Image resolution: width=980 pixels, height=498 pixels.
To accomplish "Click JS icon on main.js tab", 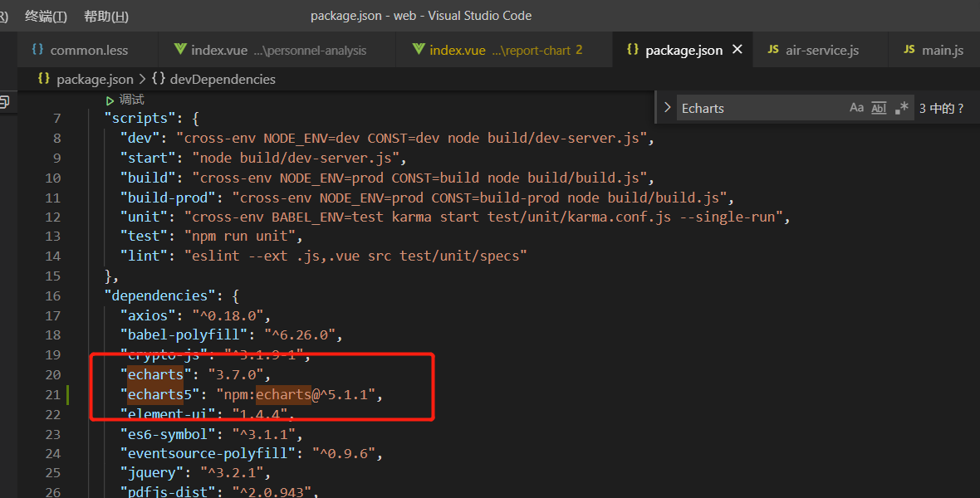I will (x=909, y=49).
